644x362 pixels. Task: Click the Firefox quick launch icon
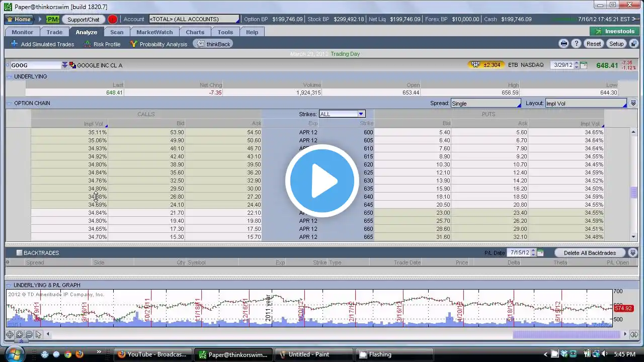[79, 354]
